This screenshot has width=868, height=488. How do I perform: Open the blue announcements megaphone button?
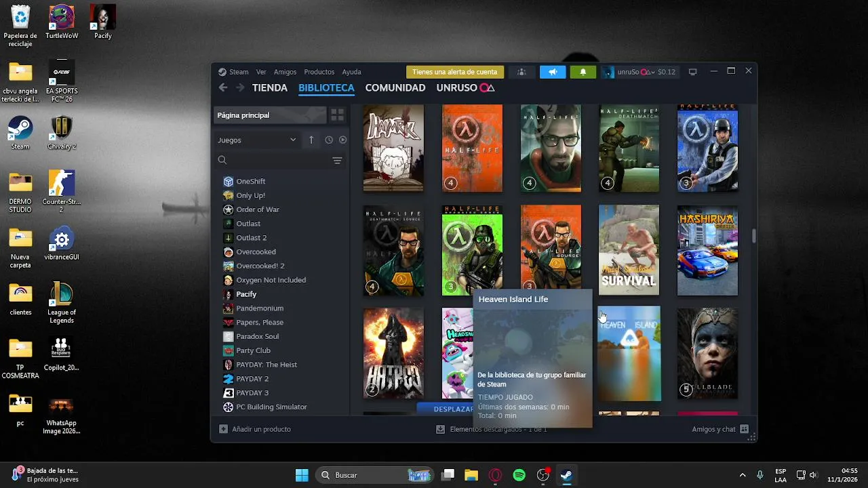[553, 72]
